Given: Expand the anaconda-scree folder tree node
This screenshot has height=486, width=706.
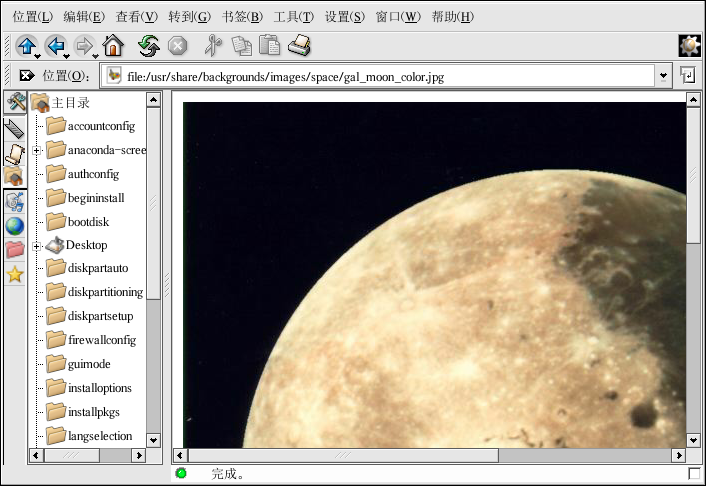Looking at the screenshot, I should [x=37, y=151].
